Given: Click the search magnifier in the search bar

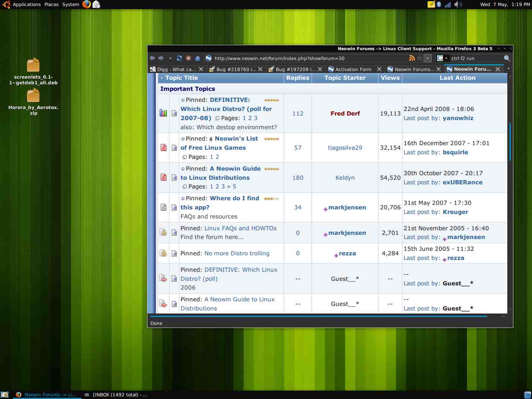Looking at the screenshot, I should tap(507, 58).
